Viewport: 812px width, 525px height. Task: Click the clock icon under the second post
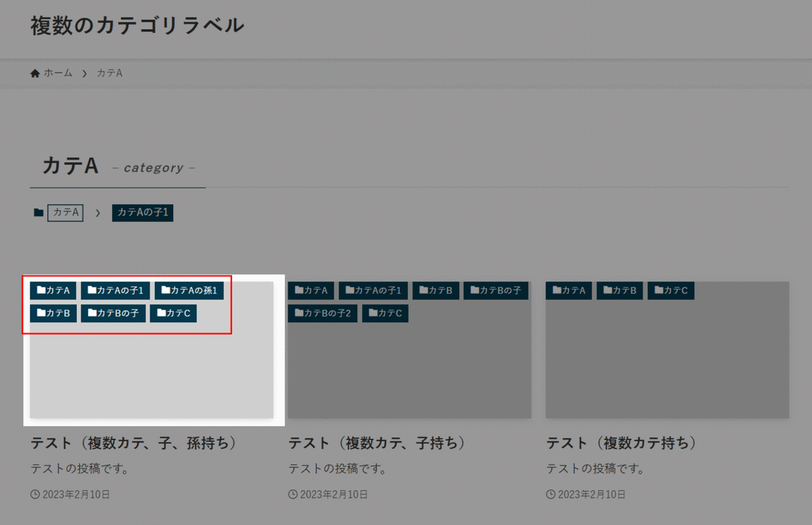coord(293,495)
